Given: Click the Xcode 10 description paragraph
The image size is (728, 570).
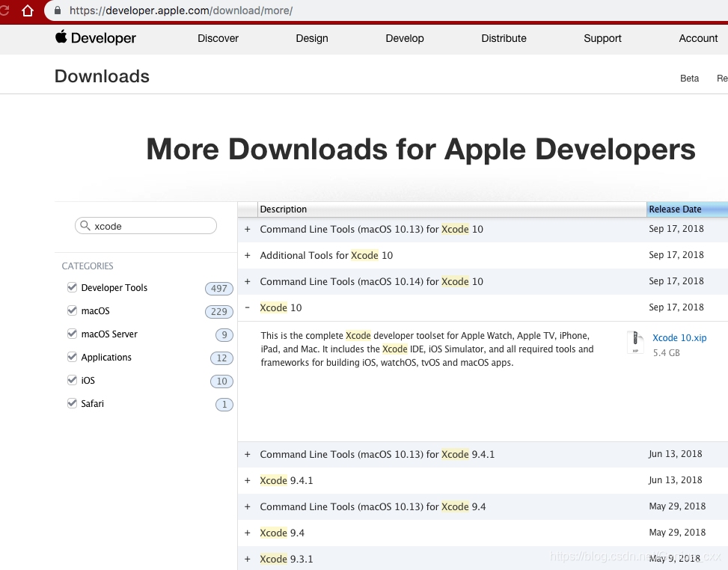Looking at the screenshot, I should click(427, 349).
